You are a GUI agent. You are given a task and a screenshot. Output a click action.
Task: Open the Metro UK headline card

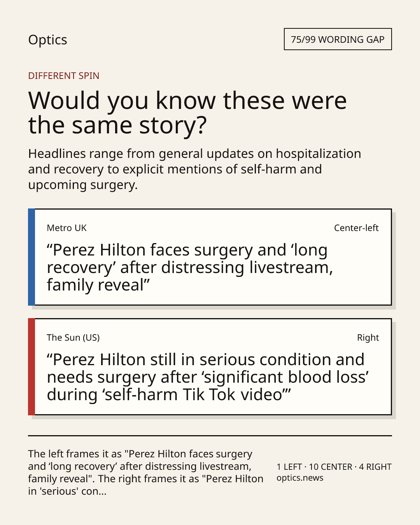pyautogui.click(x=210, y=257)
